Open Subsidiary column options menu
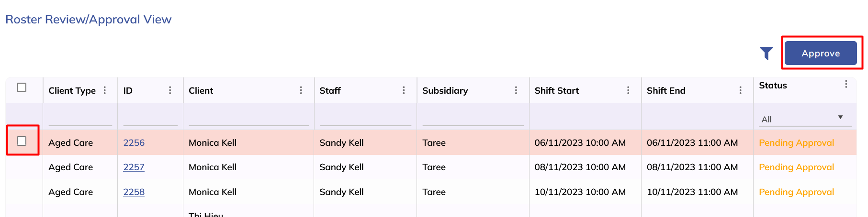Image resolution: width=868 pixels, height=217 pixels. 516,90
